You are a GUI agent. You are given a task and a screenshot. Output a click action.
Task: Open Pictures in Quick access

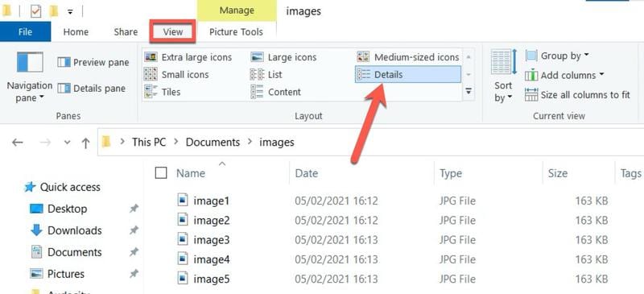57,274
